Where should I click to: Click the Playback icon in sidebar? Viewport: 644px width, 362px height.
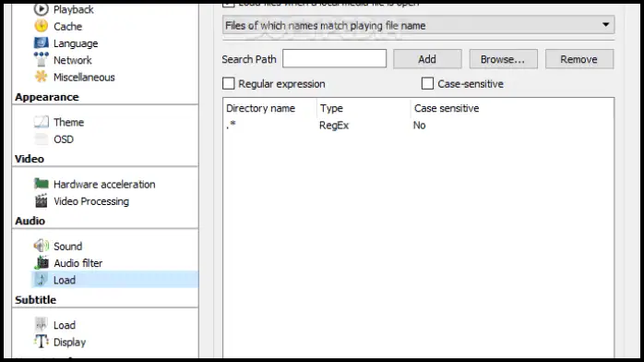pos(42,9)
